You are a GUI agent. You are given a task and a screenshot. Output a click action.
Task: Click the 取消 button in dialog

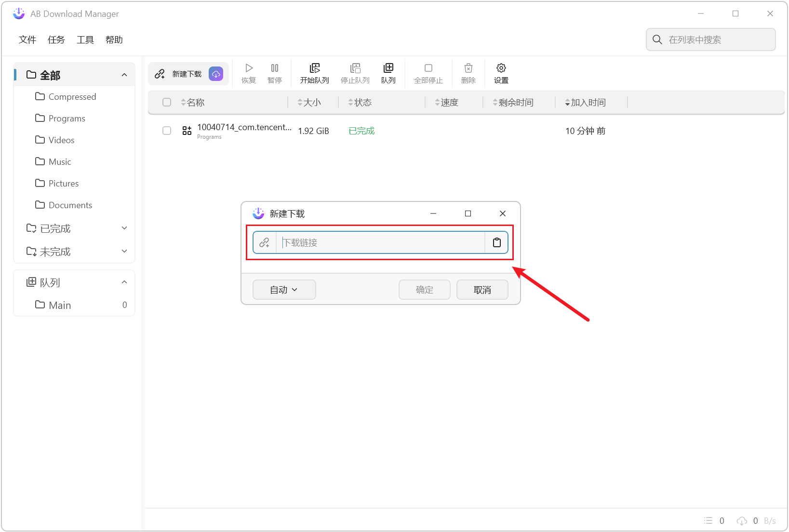(x=482, y=290)
